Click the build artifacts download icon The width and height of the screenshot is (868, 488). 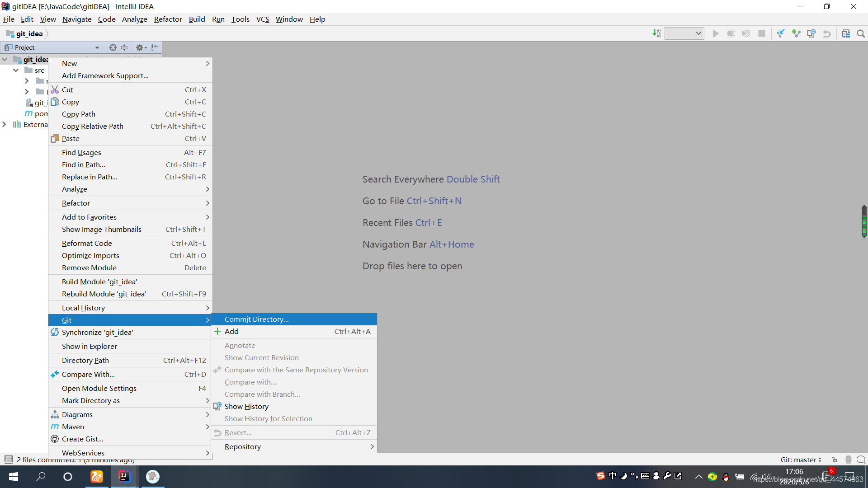[x=656, y=33]
